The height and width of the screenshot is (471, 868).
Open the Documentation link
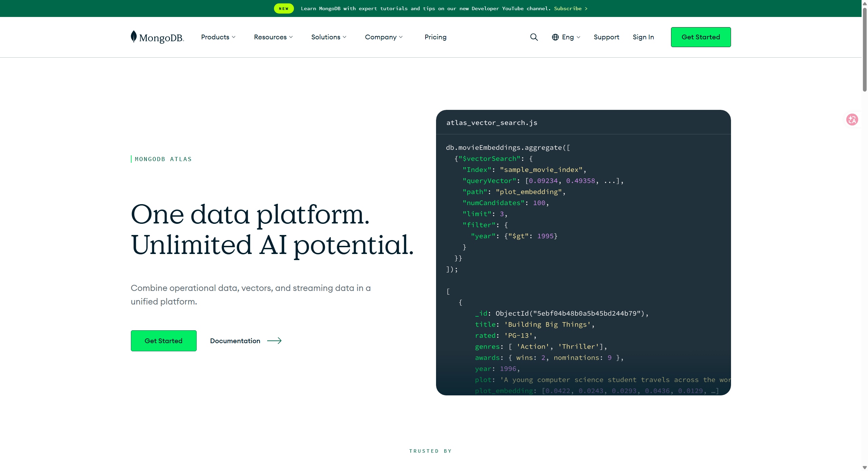click(x=235, y=341)
